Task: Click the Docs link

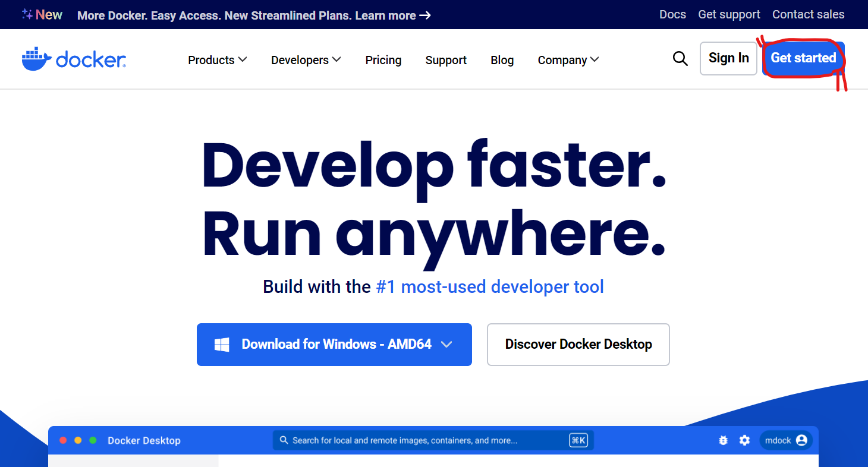Action: (672, 14)
